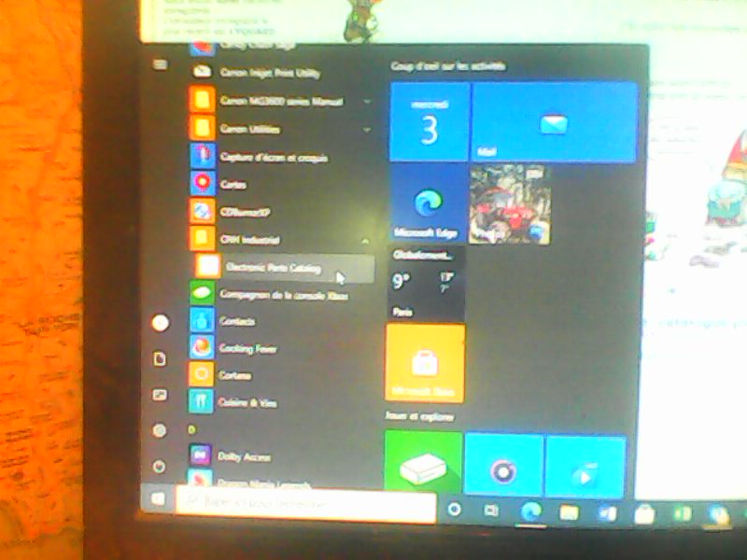This screenshot has height=560, width=747.
Task: Expand the Canon Utilities chevron
Action: (367, 130)
